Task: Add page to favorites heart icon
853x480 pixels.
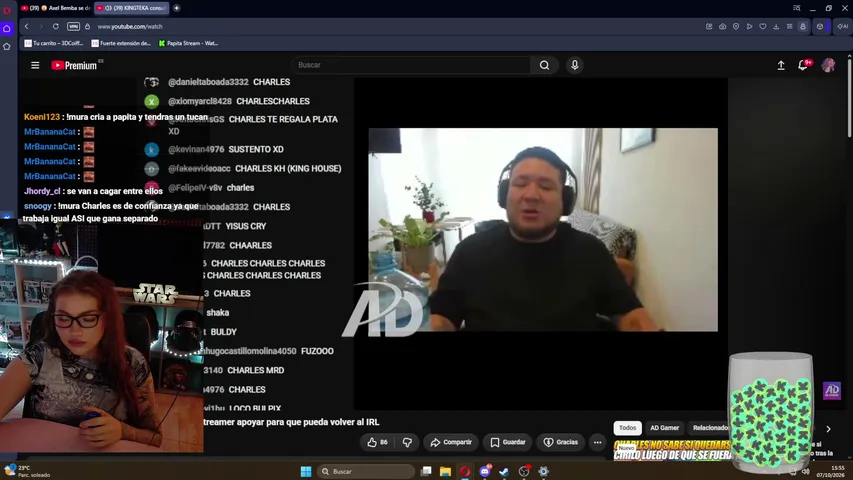Action: 763,26
